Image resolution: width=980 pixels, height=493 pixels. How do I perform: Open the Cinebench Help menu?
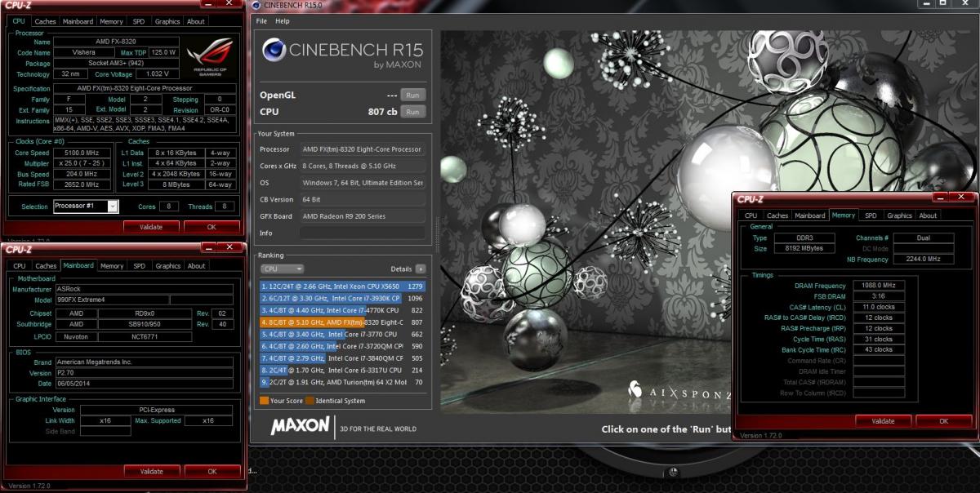click(282, 21)
